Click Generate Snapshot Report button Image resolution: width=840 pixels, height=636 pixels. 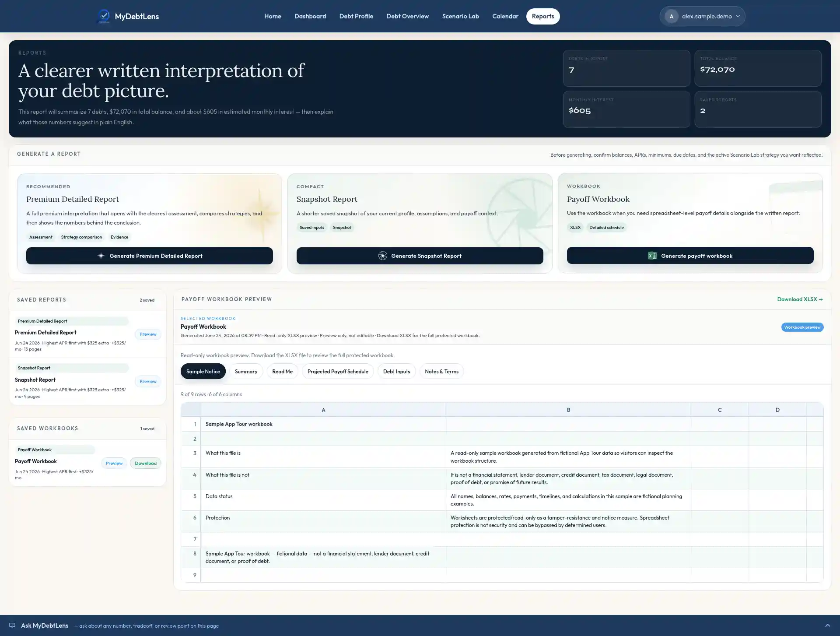coord(420,256)
